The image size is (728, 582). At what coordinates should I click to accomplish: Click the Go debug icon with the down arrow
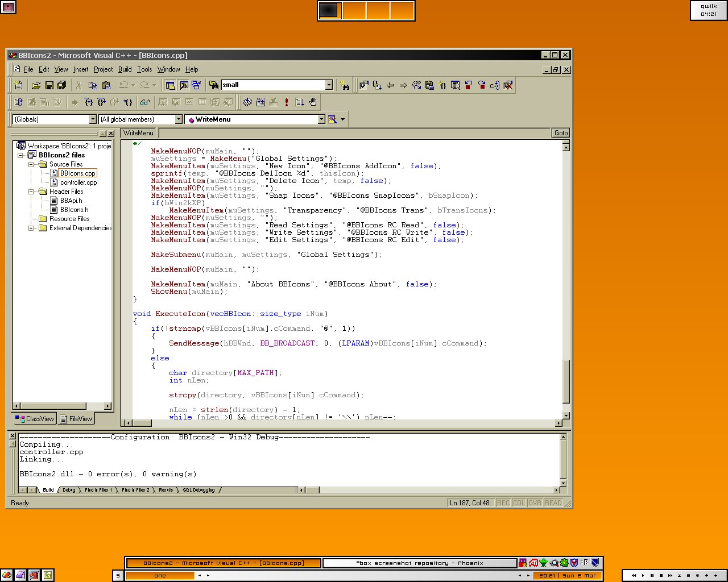coord(300,102)
